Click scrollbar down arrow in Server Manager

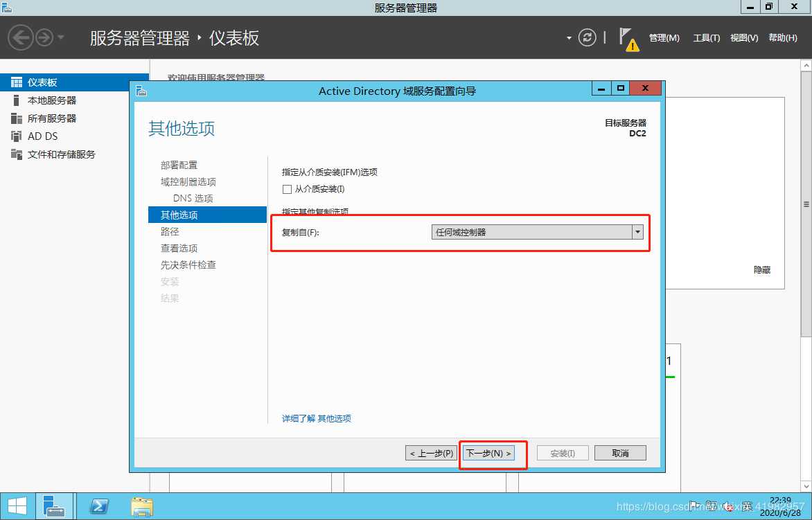(x=806, y=486)
